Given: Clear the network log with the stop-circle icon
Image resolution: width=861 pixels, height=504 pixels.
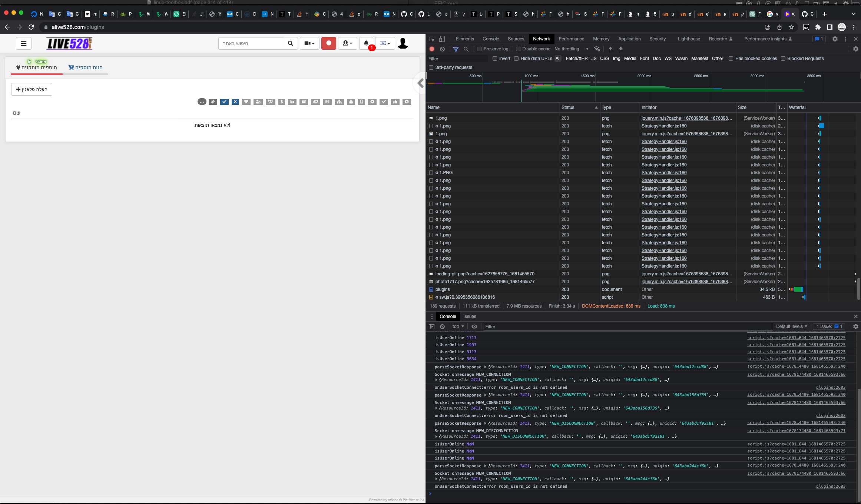Looking at the screenshot, I should point(442,49).
